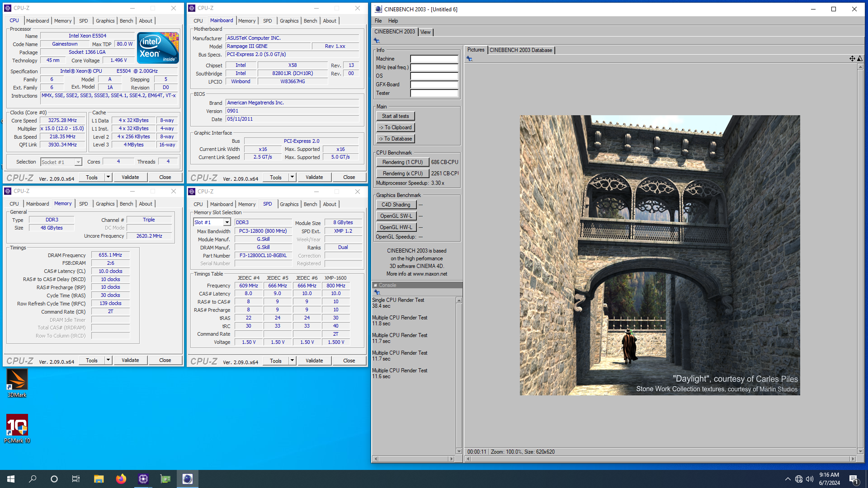This screenshot has height=488, width=868.
Task: Click the title icon of CPU-Z CPU-tab window
Action: 8,8
